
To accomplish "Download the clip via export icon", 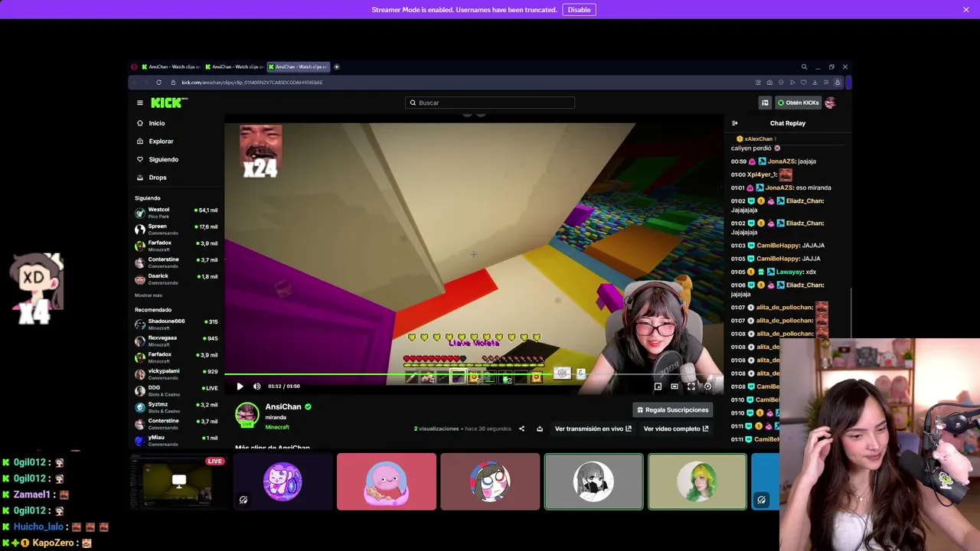I will coord(540,429).
